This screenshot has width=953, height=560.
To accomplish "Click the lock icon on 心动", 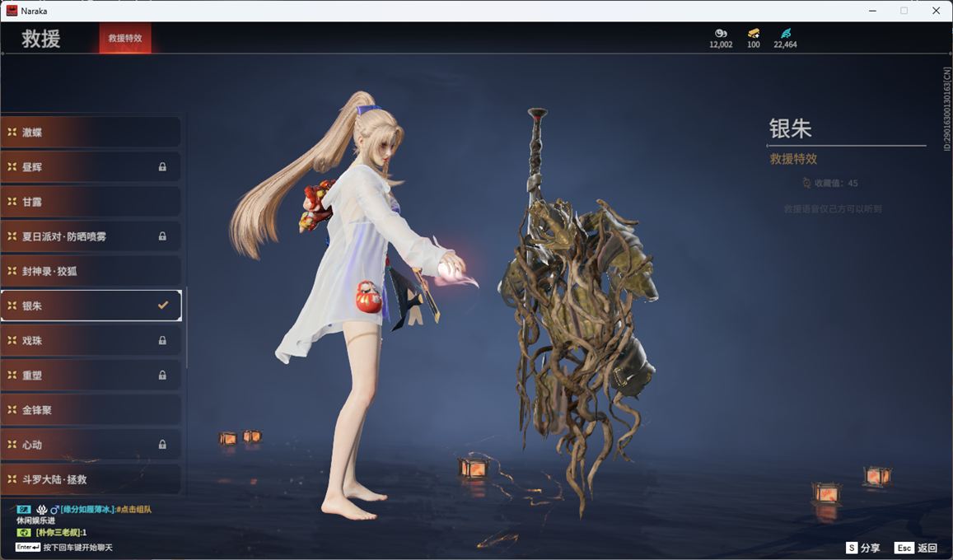I will click(x=162, y=444).
